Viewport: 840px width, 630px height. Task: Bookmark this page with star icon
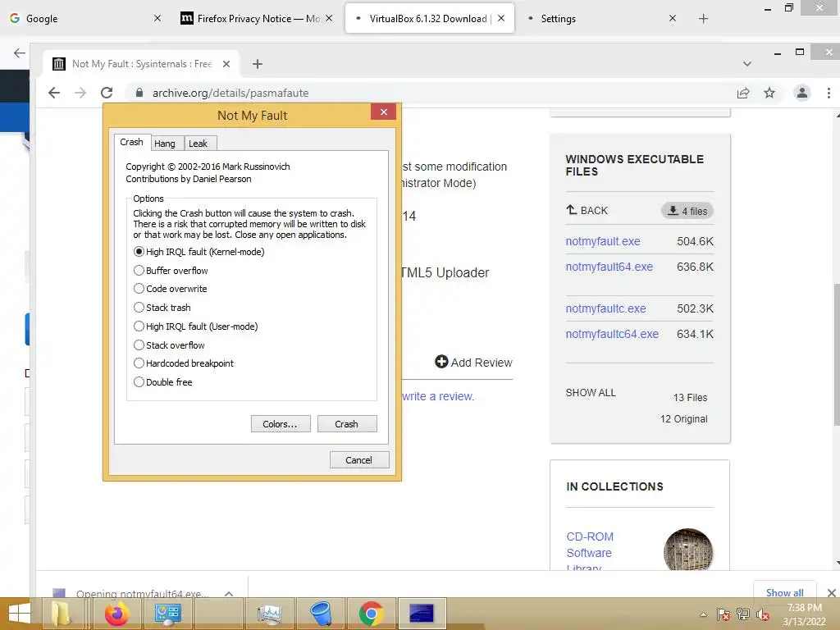pos(769,93)
